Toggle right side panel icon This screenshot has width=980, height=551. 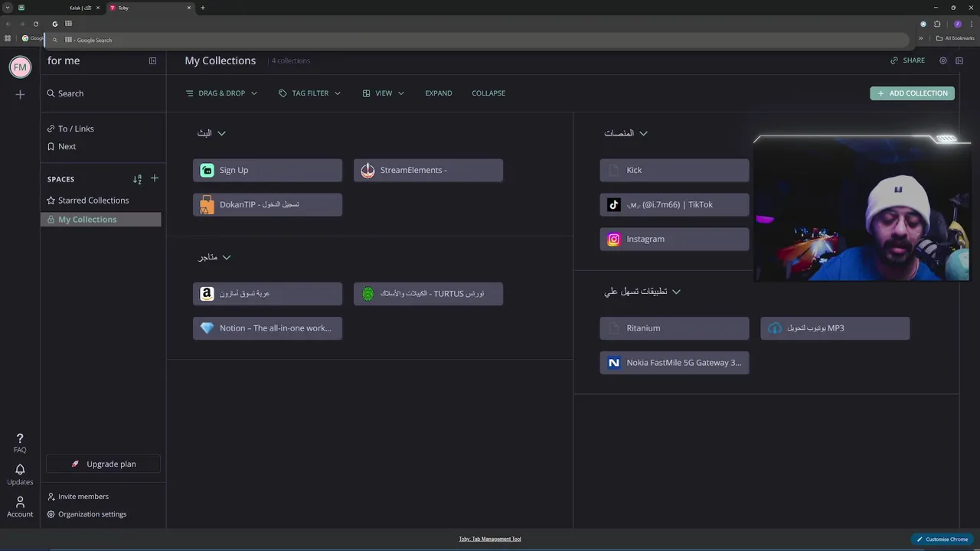coord(959,60)
